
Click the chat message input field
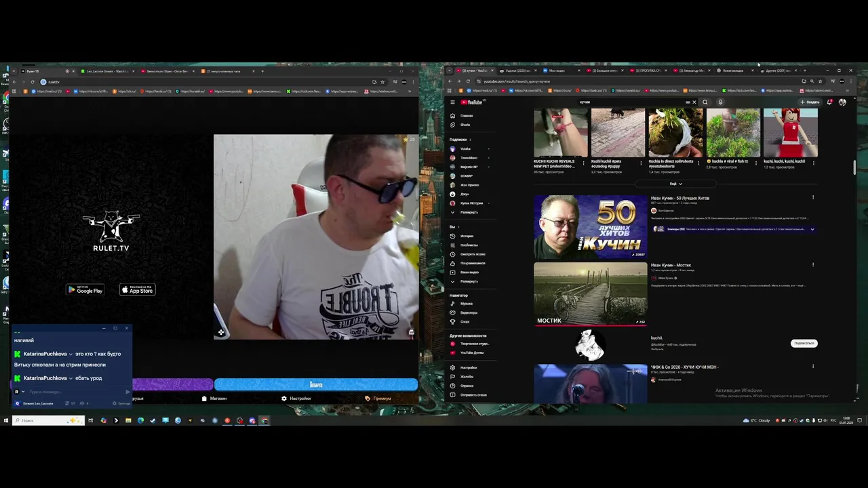pos(75,392)
